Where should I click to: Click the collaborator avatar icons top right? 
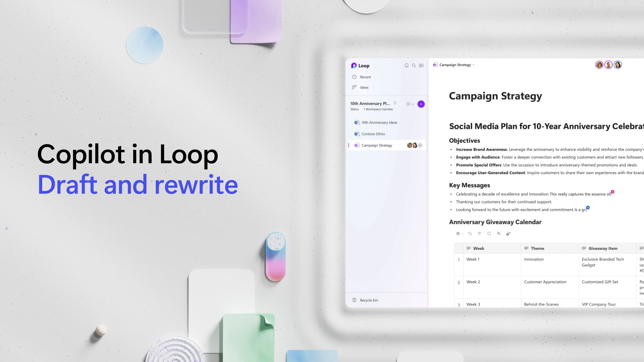[x=607, y=65]
